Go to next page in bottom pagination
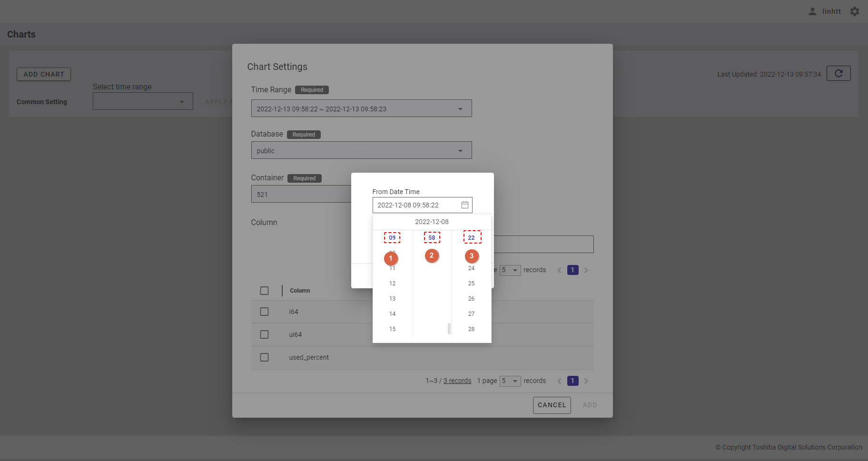 [x=586, y=381]
